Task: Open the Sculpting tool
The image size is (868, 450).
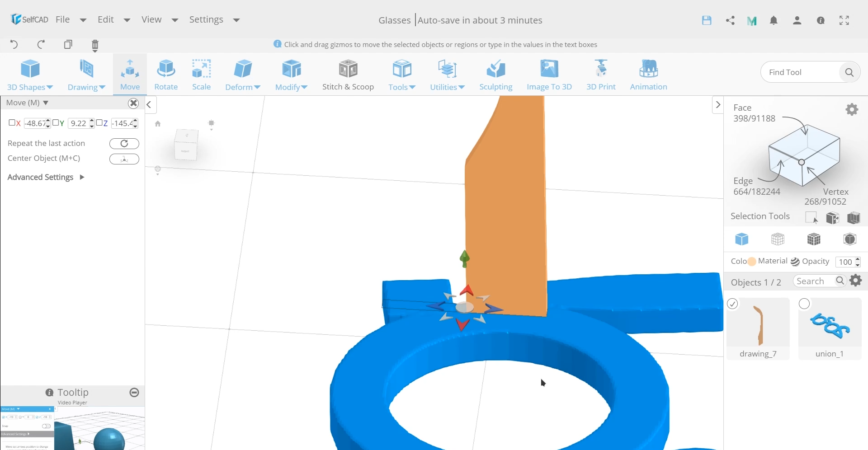Action: [496, 75]
